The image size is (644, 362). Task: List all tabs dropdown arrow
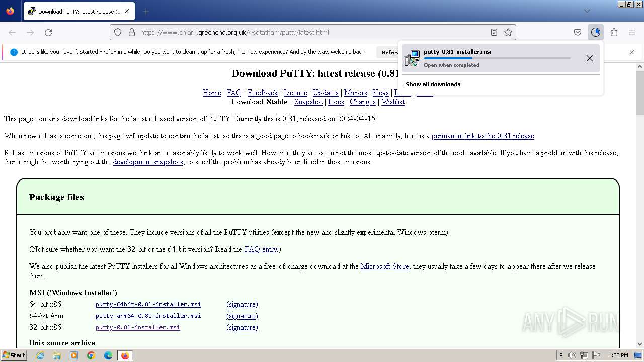tap(587, 11)
